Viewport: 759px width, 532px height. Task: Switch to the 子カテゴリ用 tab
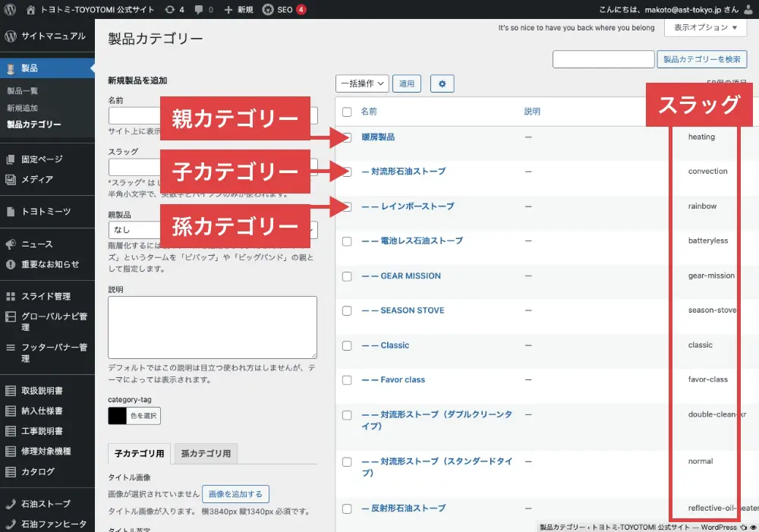point(140,454)
